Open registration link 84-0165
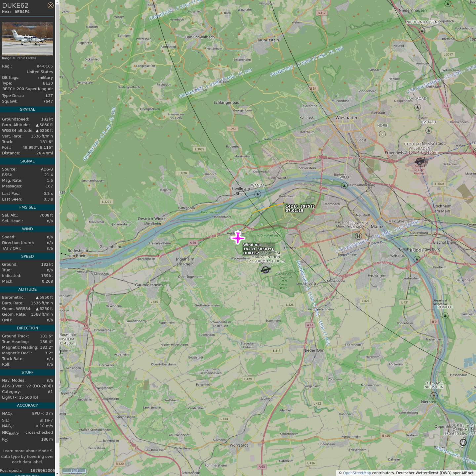The width and height of the screenshot is (476, 476). (45, 66)
